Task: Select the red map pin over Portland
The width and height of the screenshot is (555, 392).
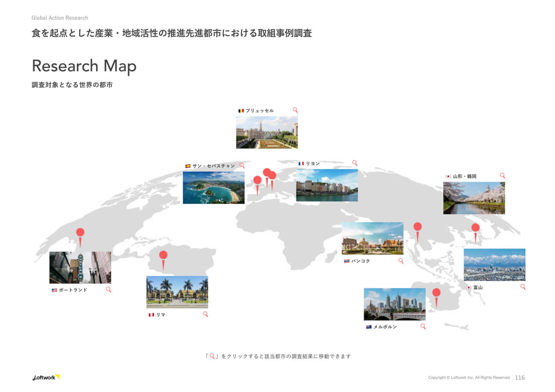Action: coord(80,232)
